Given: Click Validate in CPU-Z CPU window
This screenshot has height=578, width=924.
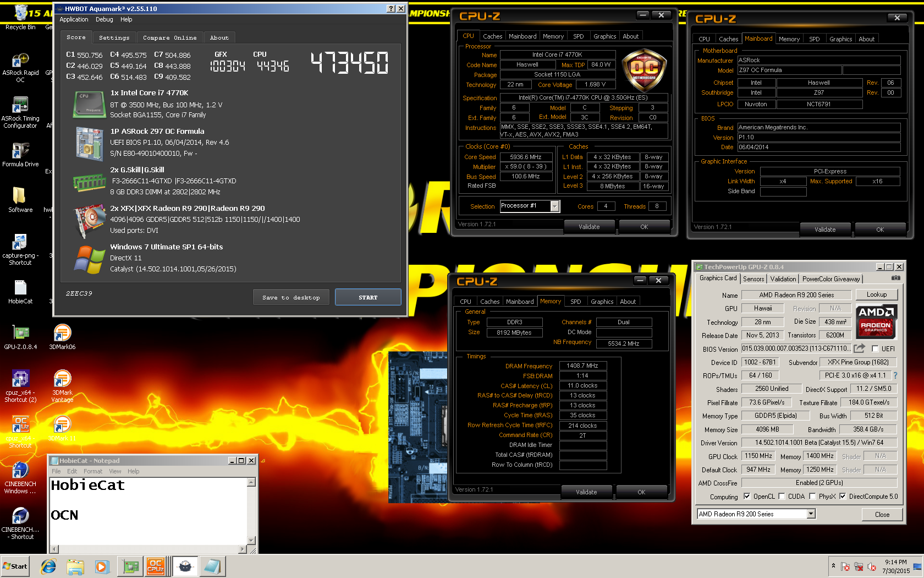Looking at the screenshot, I should coord(589,227).
